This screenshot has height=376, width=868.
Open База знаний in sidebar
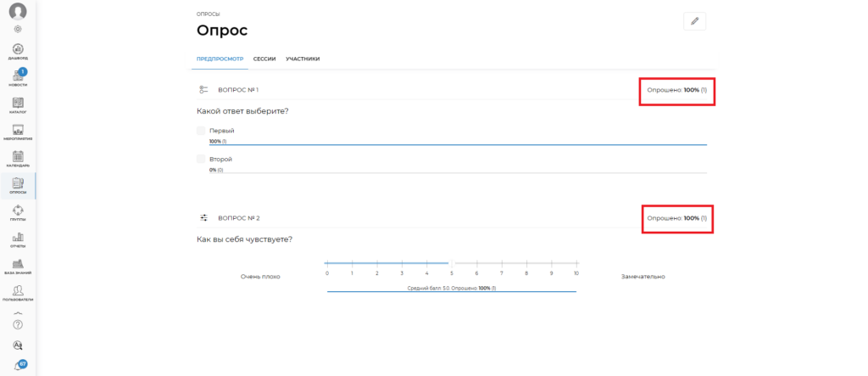coord(18,264)
